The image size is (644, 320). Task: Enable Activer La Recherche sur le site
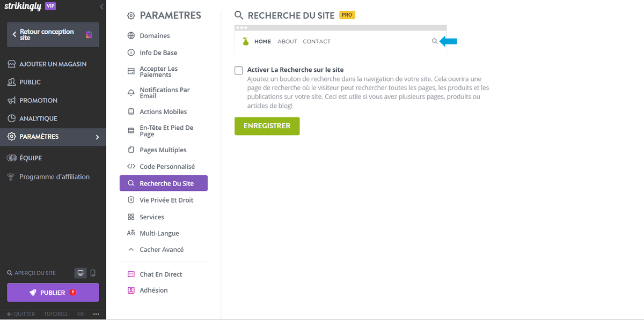click(238, 70)
